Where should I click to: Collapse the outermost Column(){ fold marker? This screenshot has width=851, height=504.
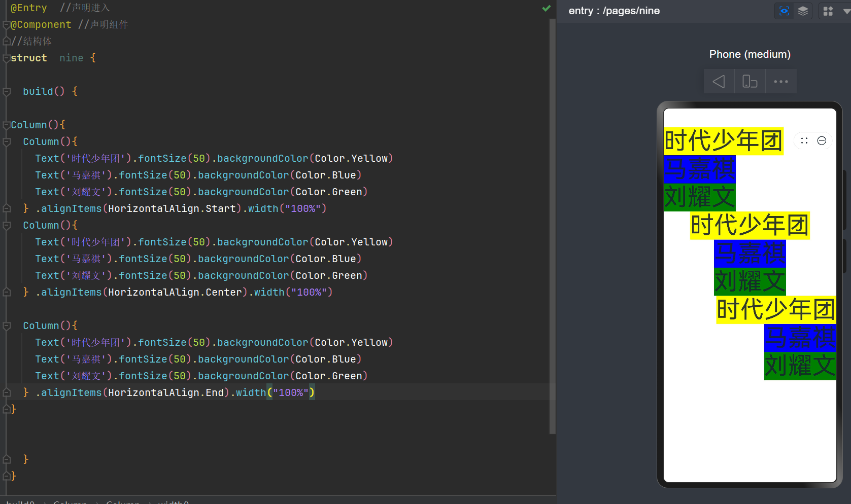click(7, 125)
